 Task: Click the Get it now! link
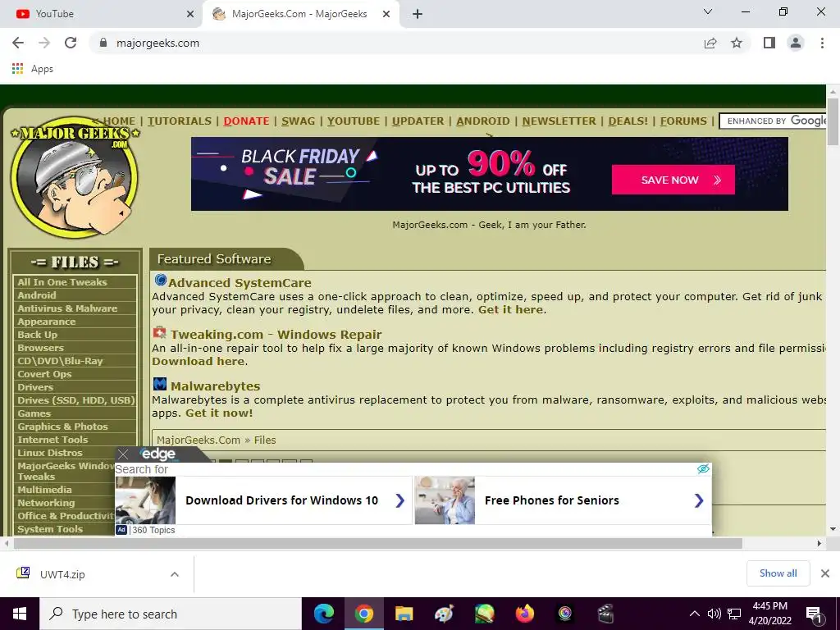219,413
